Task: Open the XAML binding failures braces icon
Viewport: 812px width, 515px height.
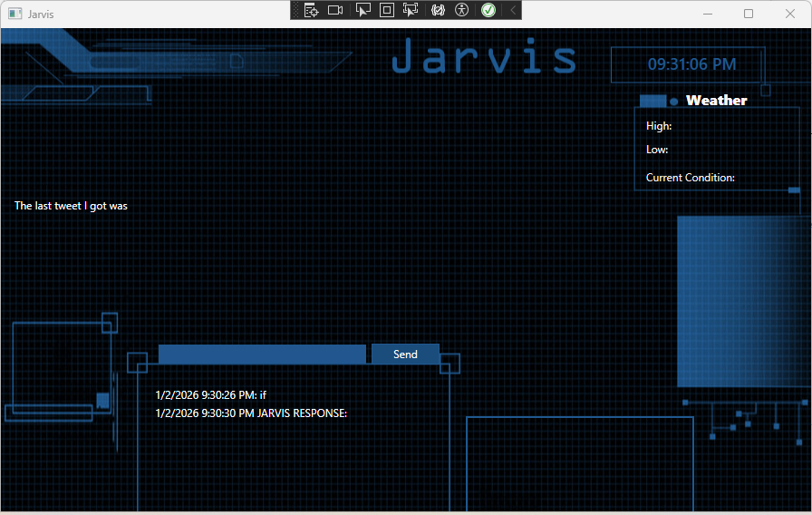Action: click(x=438, y=10)
